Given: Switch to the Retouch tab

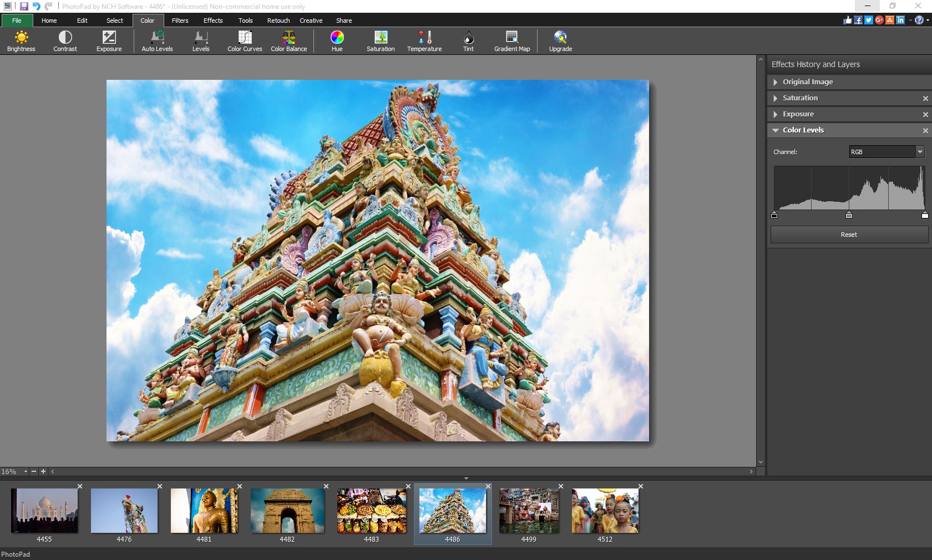Looking at the screenshot, I should (277, 21).
